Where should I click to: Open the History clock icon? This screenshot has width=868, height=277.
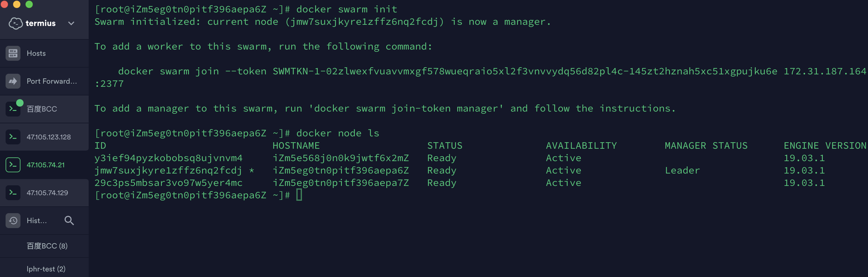point(13,221)
